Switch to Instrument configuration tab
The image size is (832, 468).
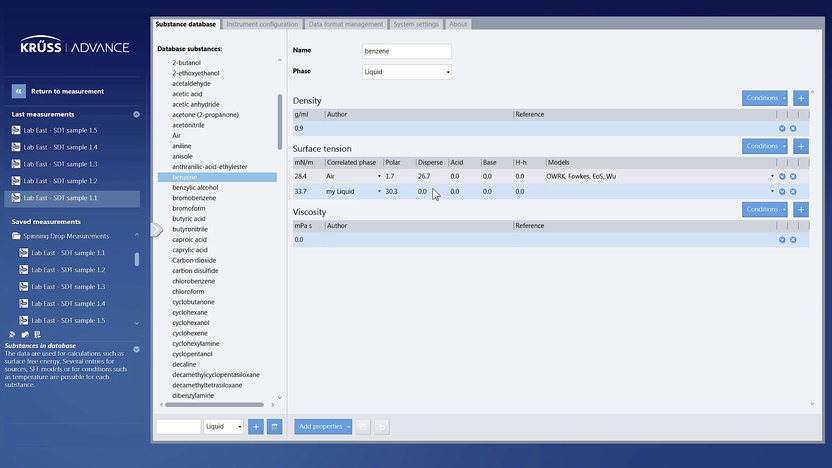click(x=261, y=24)
